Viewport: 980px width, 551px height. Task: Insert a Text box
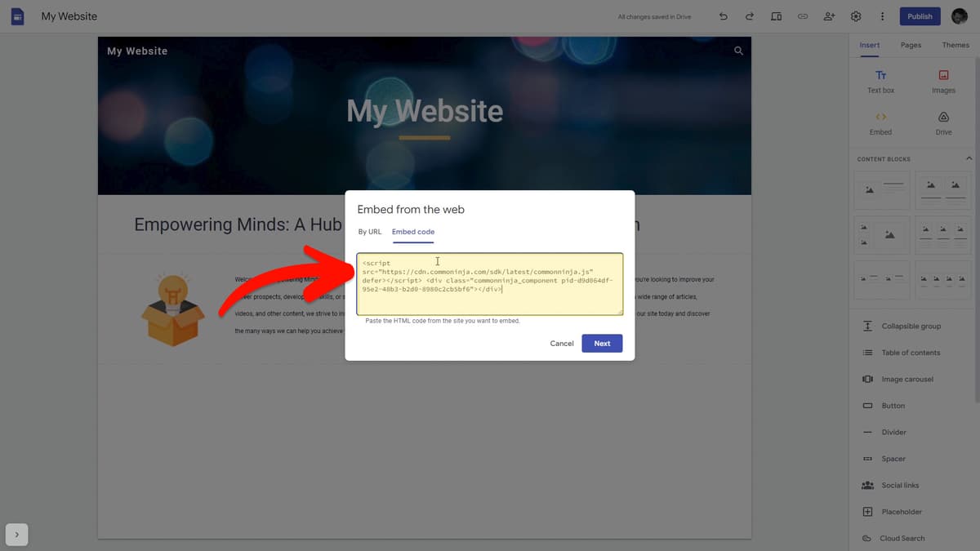881,82
